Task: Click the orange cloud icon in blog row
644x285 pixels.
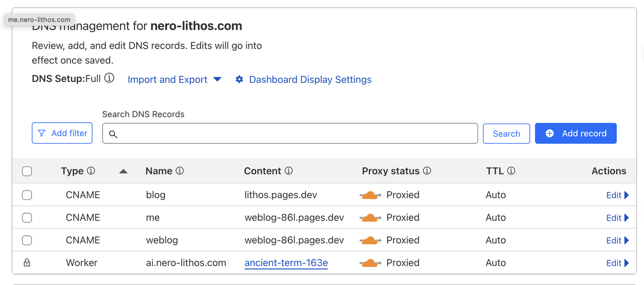Action: click(370, 195)
